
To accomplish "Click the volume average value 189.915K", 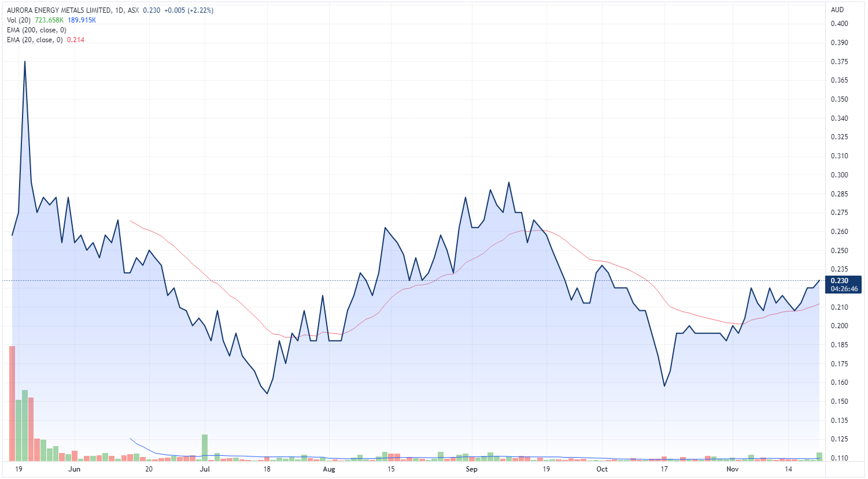I will (82, 20).
